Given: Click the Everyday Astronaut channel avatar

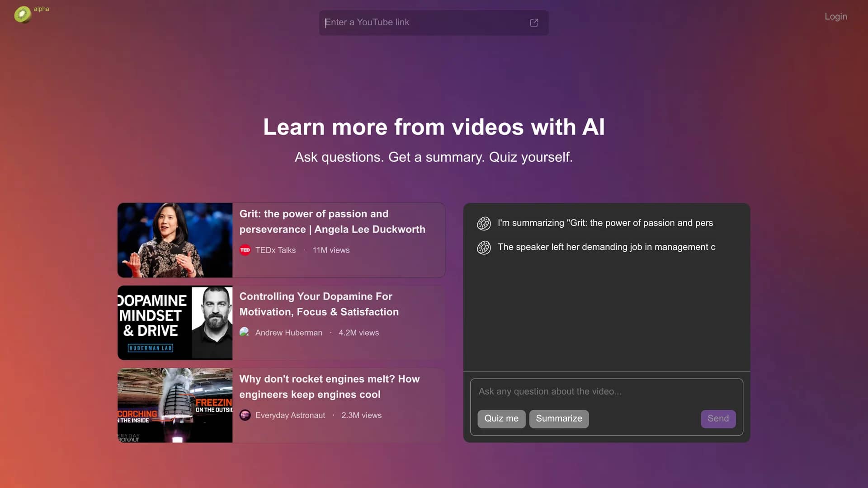Looking at the screenshot, I should [245, 415].
